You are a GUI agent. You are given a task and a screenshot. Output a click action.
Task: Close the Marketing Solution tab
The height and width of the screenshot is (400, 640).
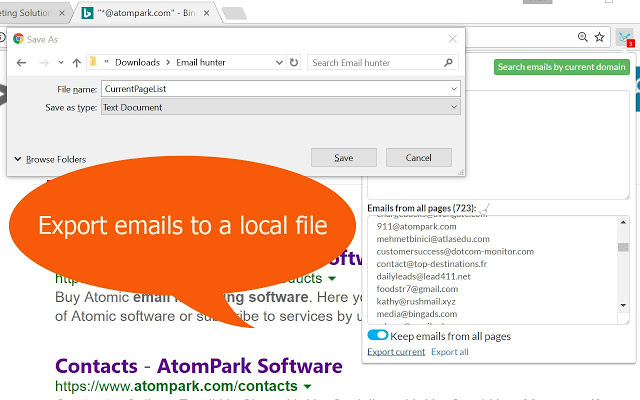point(62,13)
